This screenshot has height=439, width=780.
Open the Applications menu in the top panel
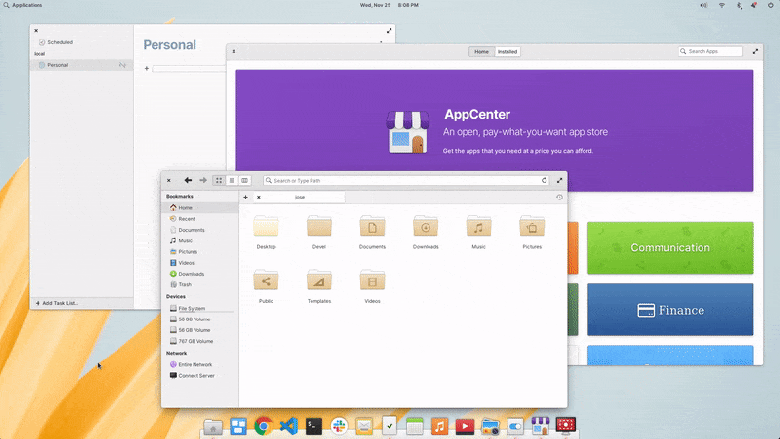pos(23,5)
